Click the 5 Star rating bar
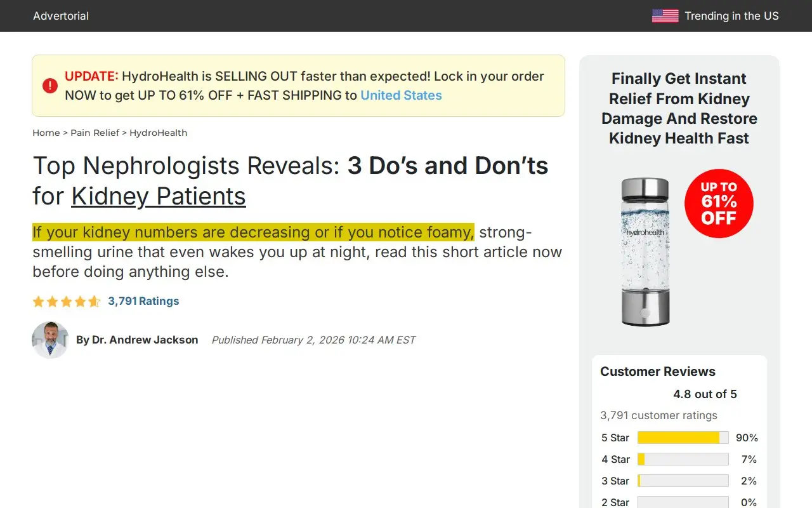This screenshot has height=508, width=812. [683, 438]
